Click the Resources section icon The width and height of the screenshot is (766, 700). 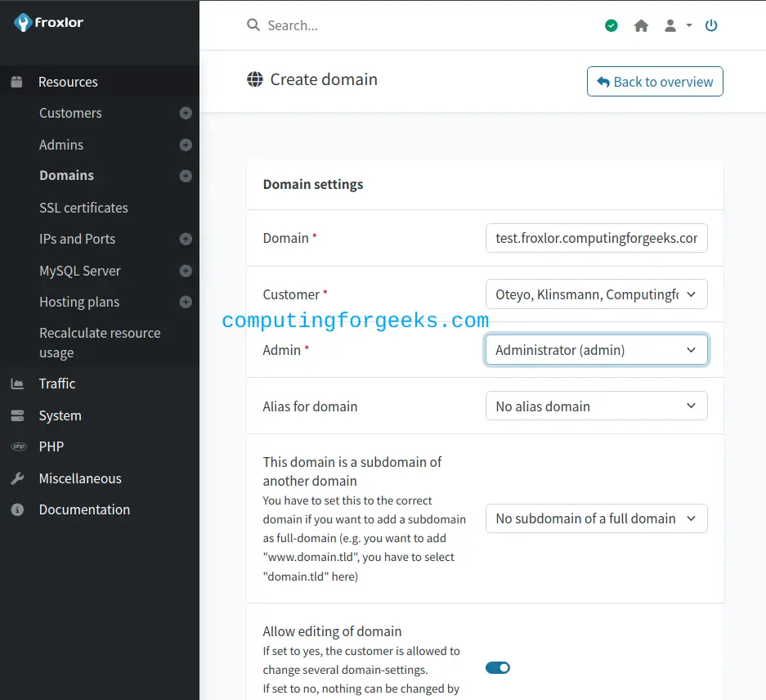click(x=16, y=82)
